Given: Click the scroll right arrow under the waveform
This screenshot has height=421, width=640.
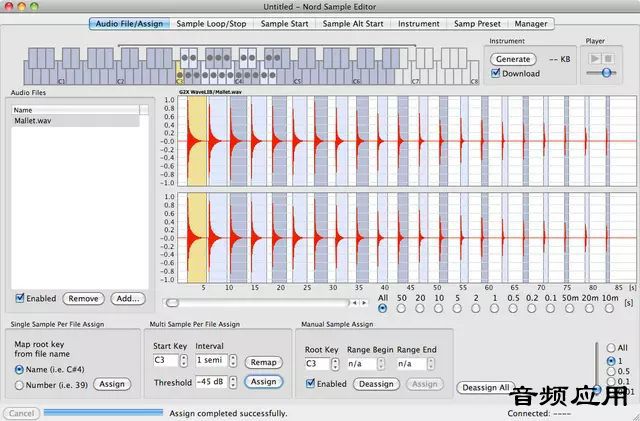Looking at the screenshot, I should pos(364,303).
